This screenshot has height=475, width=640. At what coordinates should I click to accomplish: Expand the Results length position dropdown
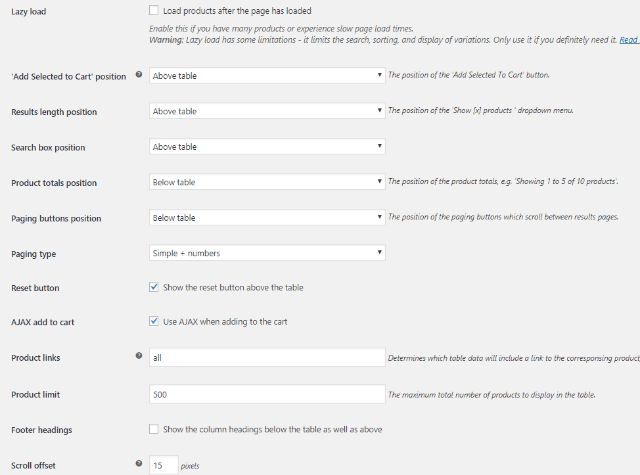point(267,111)
